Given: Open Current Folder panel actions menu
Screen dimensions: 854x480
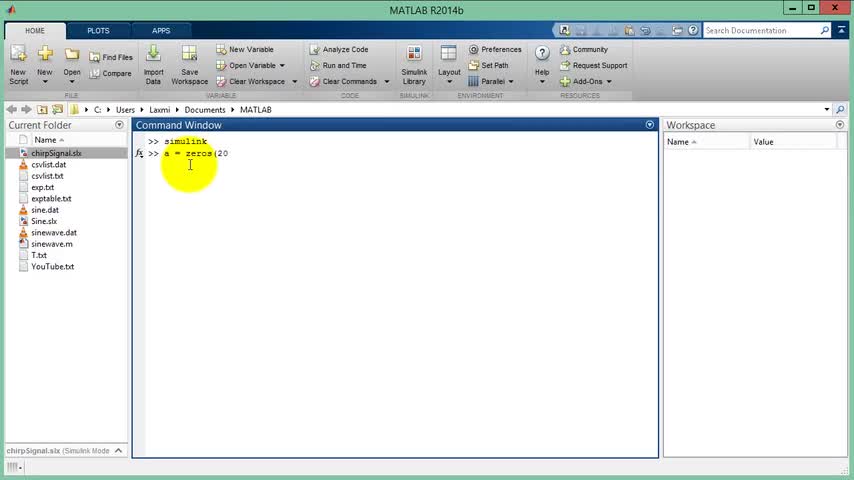Looking at the screenshot, I should click(119, 125).
